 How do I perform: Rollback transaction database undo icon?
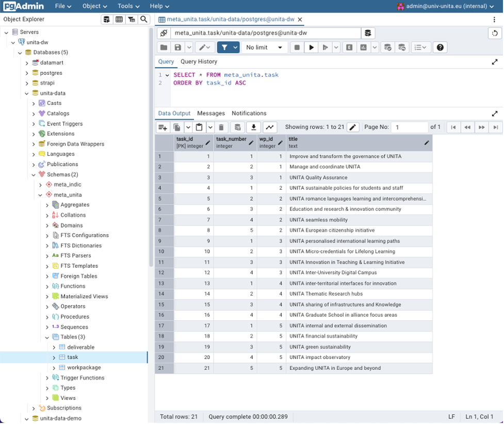click(402, 47)
